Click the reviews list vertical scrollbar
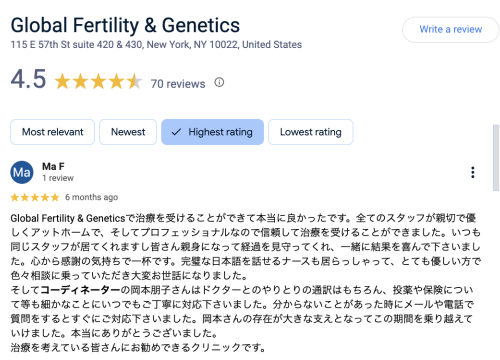This screenshot has height=360, width=500. tap(496, 157)
